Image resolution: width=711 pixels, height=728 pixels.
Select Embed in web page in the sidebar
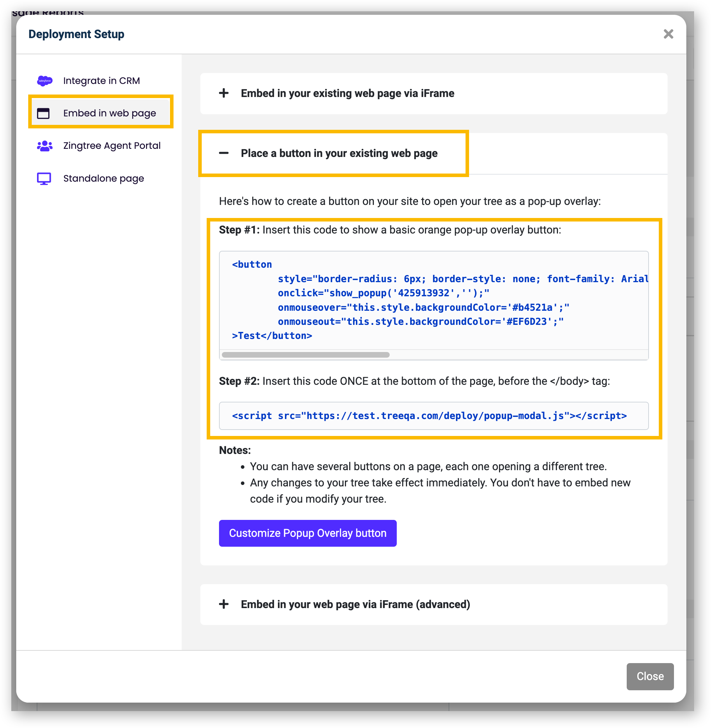pos(109,113)
